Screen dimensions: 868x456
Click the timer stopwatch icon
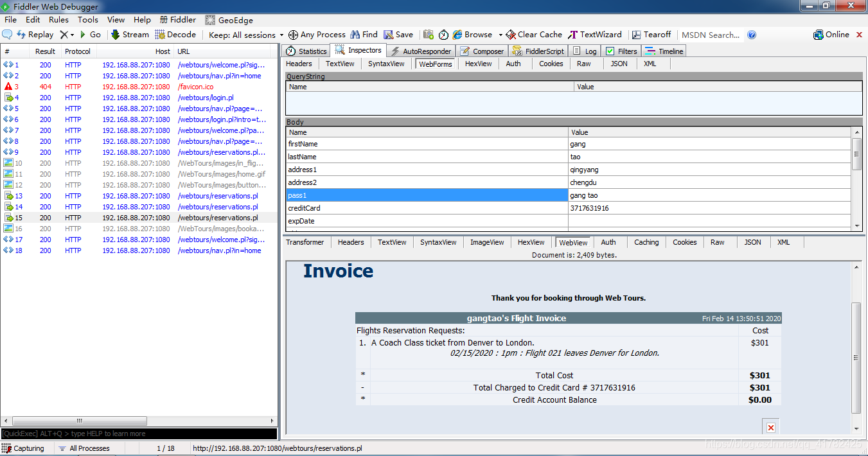pos(443,35)
